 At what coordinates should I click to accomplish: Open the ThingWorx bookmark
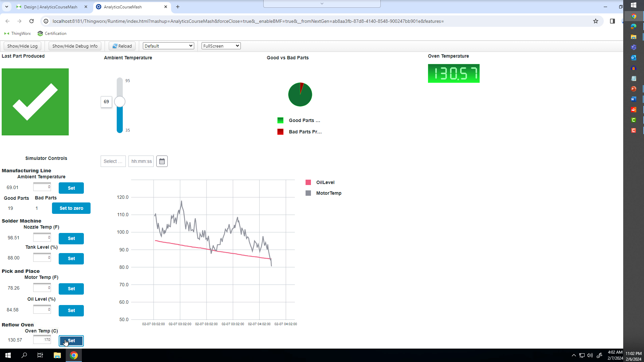tap(17, 34)
